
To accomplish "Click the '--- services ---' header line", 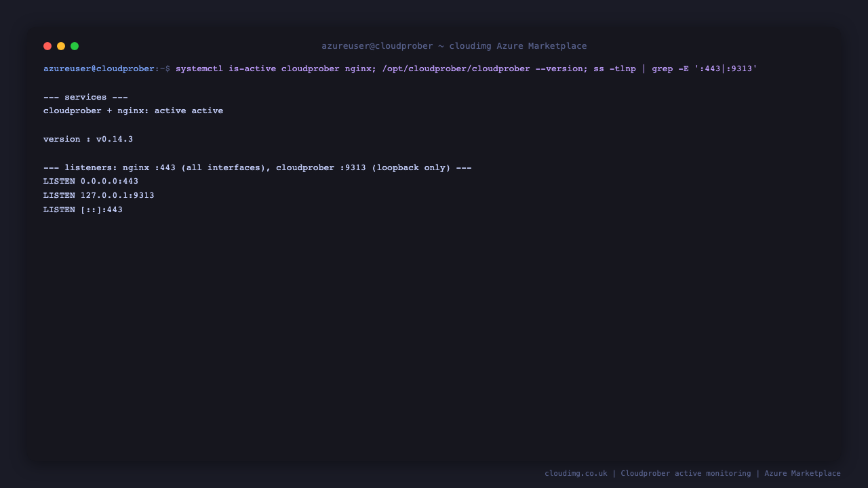I will 85,97.
